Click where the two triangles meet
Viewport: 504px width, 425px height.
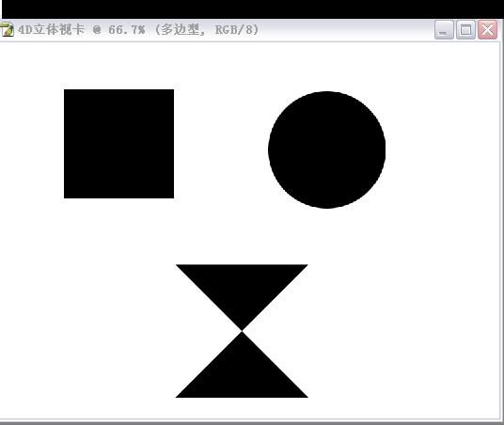point(242,331)
